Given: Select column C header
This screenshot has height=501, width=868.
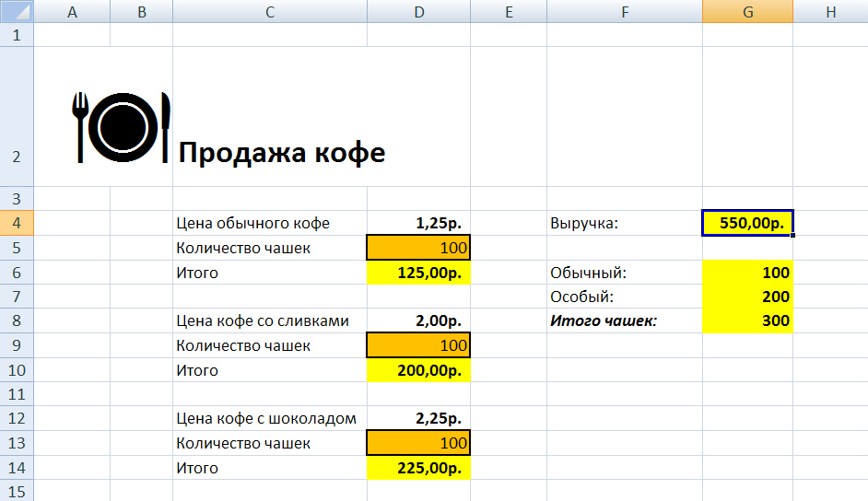Looking at the screenshot, I should (x=270, y=12).
